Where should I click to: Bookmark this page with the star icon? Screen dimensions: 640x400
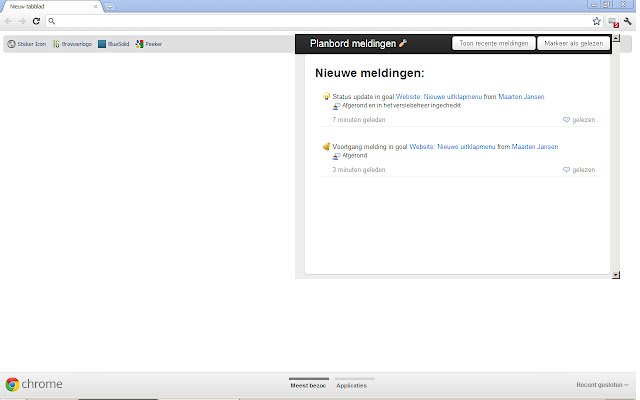(x=596, y=21)
